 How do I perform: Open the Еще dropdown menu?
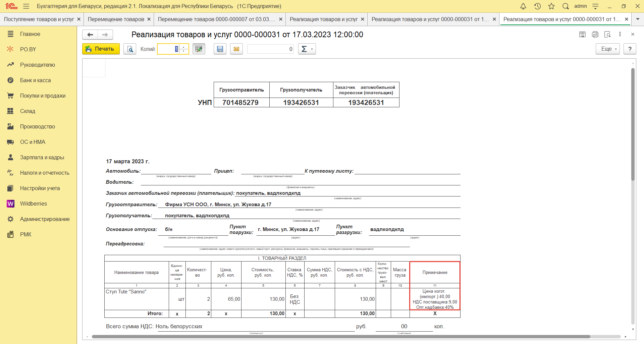point(607,49)
